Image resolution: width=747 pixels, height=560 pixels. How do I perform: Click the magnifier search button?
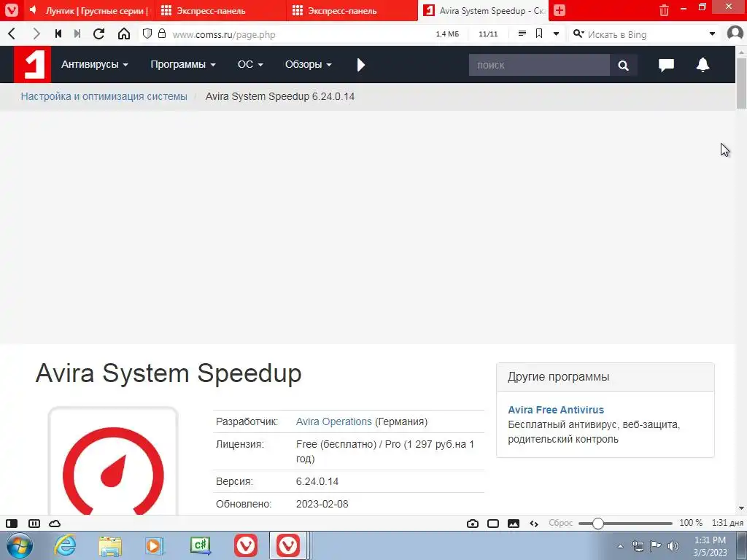[x=623, y=65]
